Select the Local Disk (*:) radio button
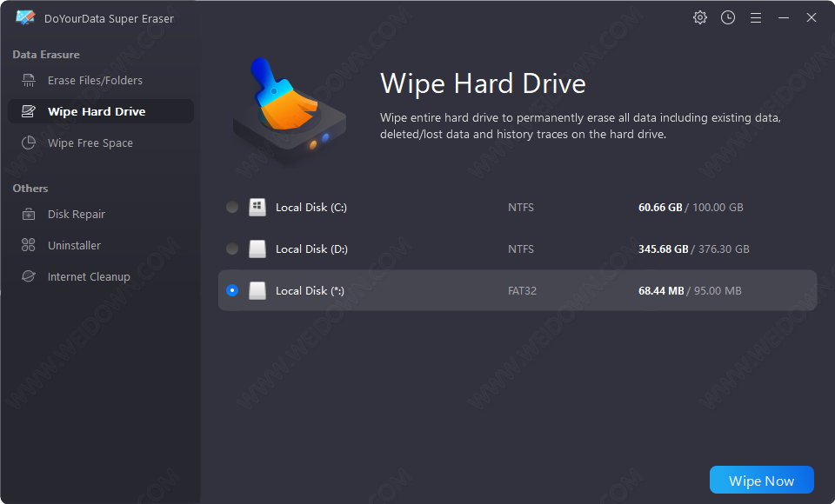This screenshot has height=504, width=835. 232,290
